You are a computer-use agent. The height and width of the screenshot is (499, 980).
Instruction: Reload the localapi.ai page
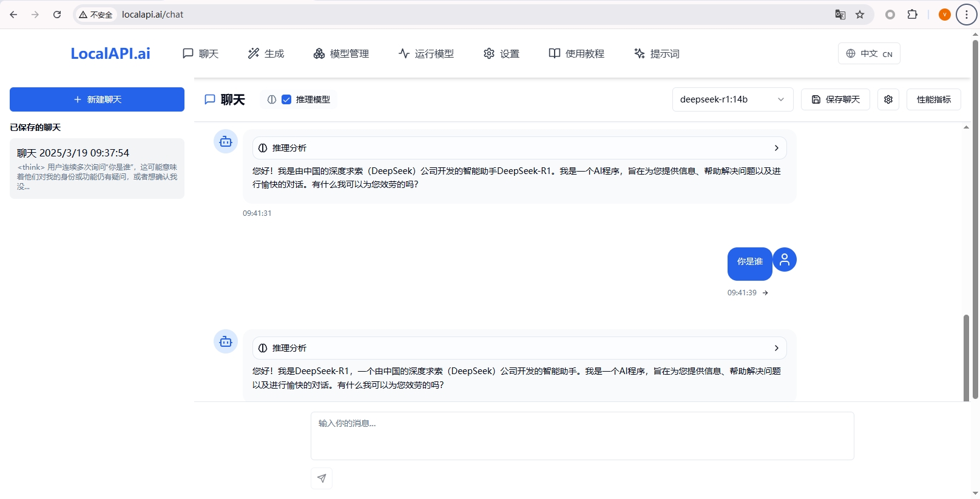coord(57,15)
